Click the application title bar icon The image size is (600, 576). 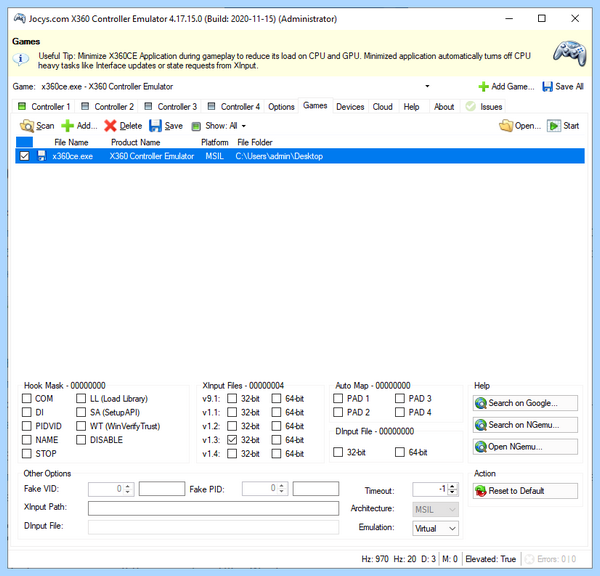[20, 18]
